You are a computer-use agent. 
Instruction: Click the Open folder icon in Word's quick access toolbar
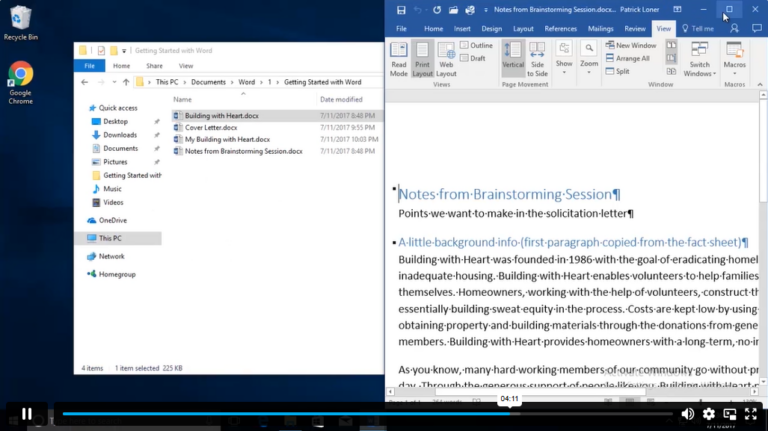coord(453,10)
